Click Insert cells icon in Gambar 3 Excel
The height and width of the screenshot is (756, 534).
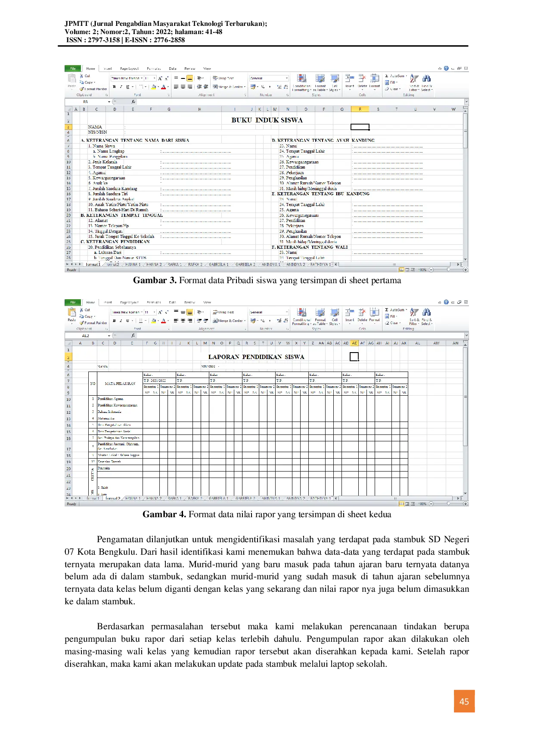point(349,78)
